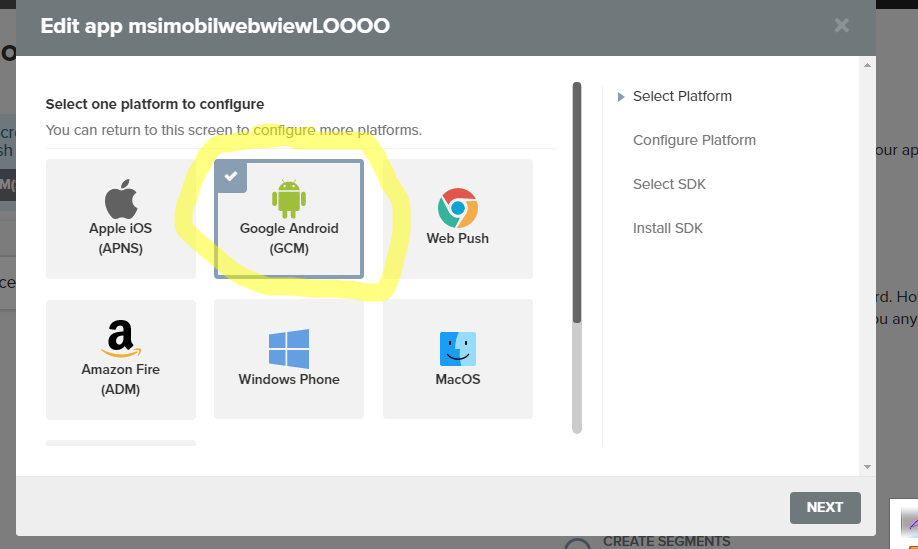Open the Select SDK step
The height and width of the screenshot is (549, 918).
pyautogui.click(x=669, y=184)
